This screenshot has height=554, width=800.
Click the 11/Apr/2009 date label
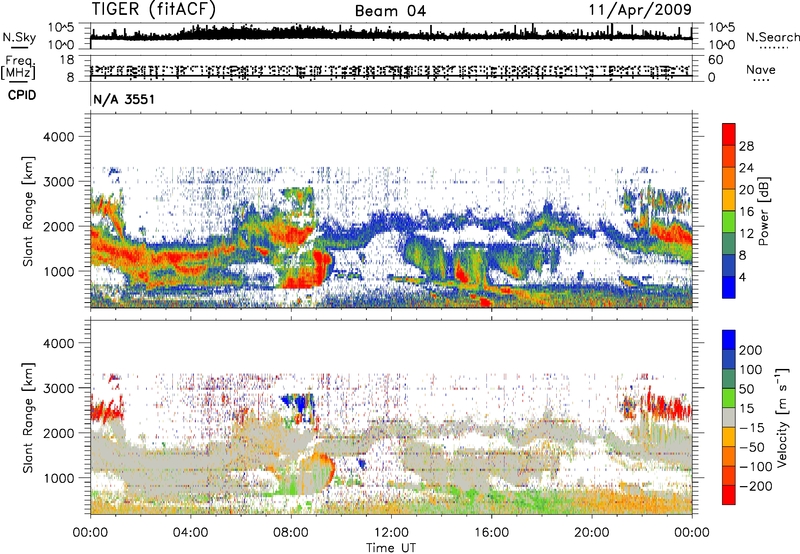(x=640, y=10)
